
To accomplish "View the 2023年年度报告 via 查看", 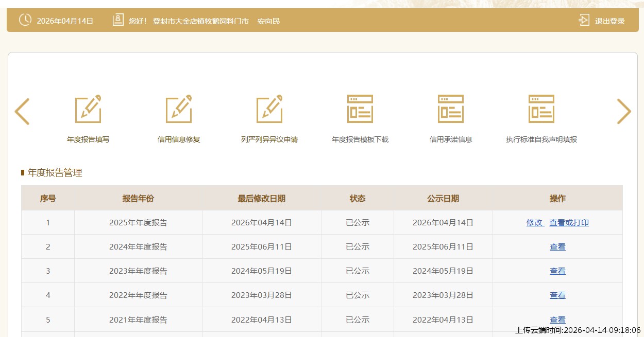I will point(557,271).
